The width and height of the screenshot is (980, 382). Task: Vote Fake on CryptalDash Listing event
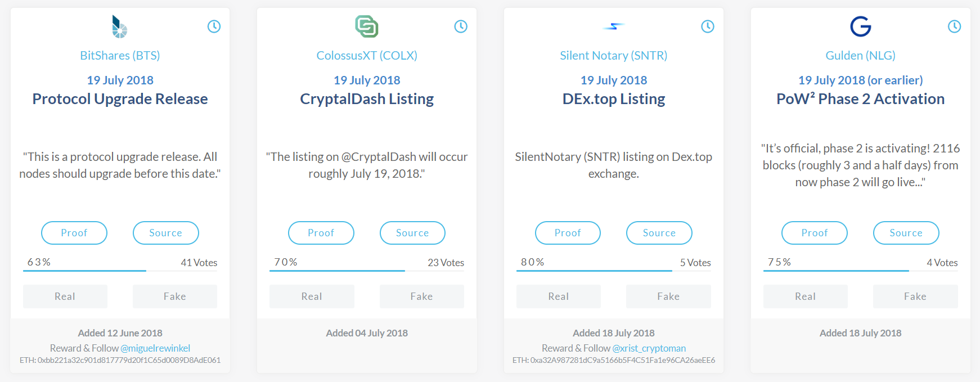[x=421, y=296]
